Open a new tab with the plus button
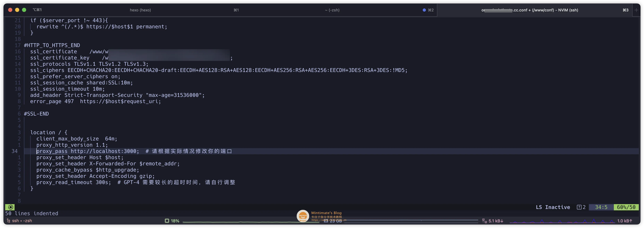The height and width of the screenshot is (228, 644). pos(636,10)
